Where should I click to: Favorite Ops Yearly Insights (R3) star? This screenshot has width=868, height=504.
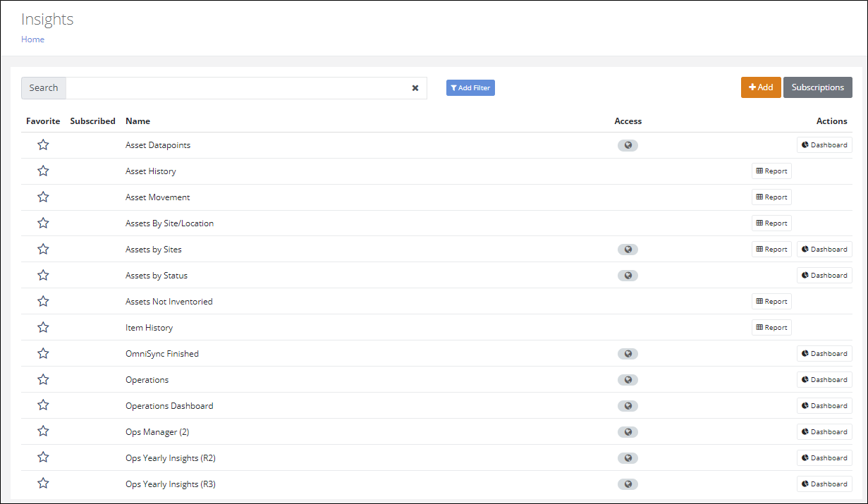pos(43,484)
